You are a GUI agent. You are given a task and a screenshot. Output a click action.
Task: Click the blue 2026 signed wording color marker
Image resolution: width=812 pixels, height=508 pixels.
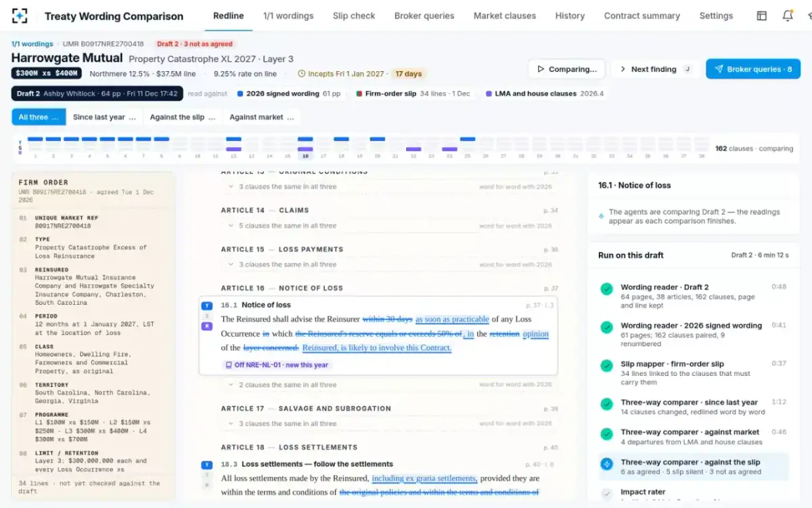tap(240, 93)
